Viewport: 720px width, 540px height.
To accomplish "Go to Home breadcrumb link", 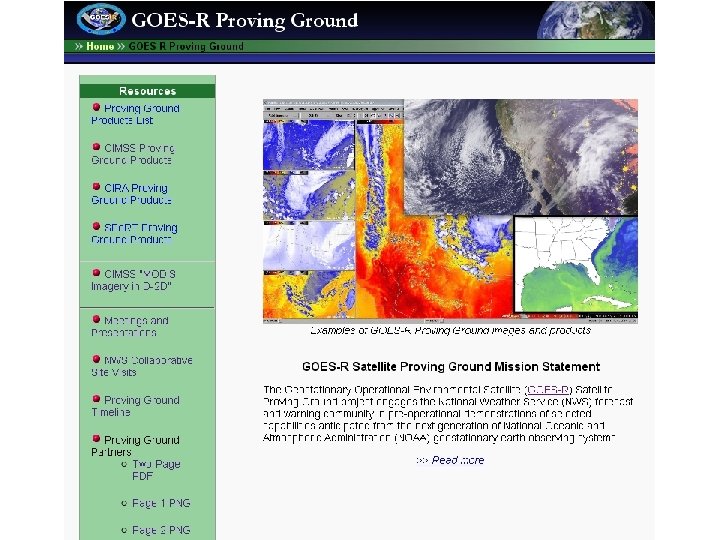I will tap(100, 46).
